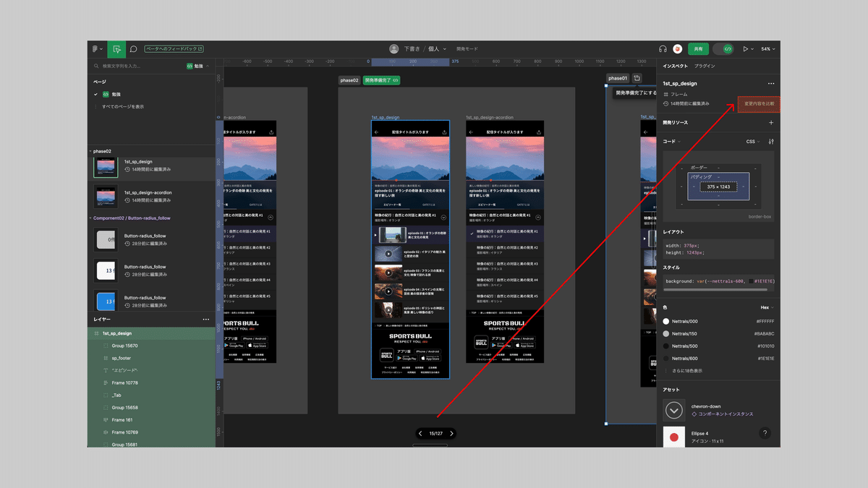Click the Nettrals/600 color row
Screen dimensions: 868x488
click(x=719, y=358)
